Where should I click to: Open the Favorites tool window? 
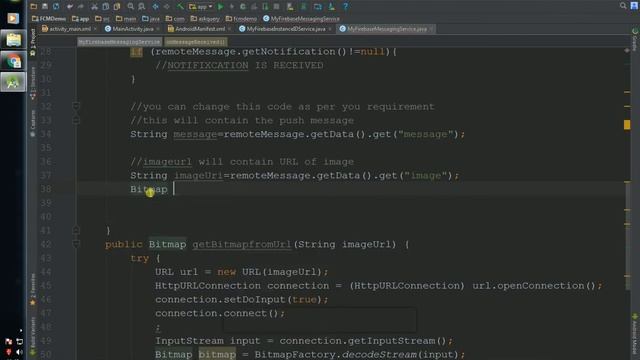33,289
